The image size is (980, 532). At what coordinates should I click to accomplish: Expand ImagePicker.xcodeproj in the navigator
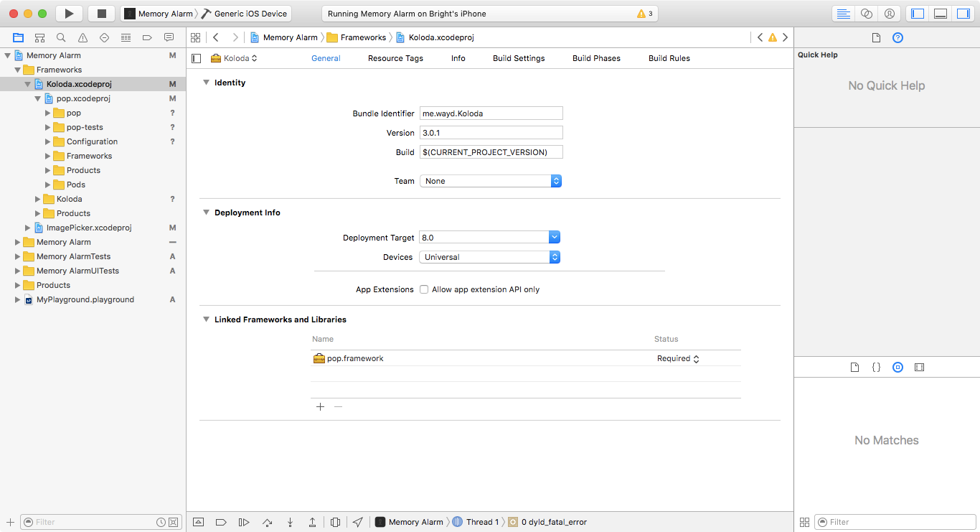click(28, 228)
